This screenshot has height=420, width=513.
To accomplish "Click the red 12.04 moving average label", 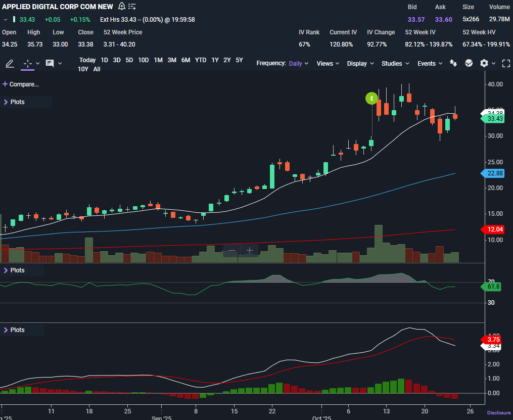I will coord(492,229).
